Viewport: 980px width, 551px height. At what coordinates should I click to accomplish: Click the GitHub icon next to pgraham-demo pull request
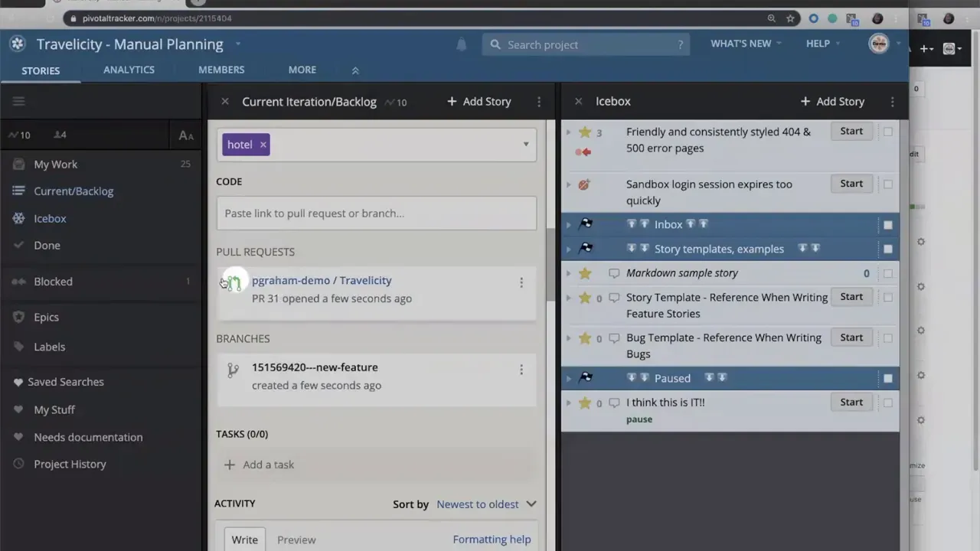(233, 282)
